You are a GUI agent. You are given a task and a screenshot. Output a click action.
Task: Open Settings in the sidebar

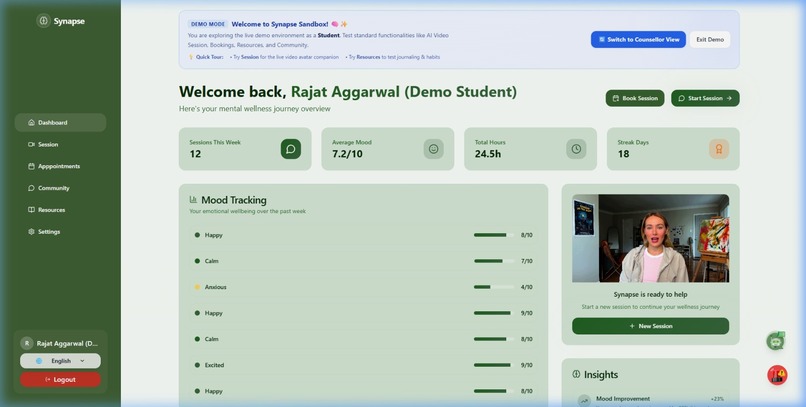coord(60,232)
